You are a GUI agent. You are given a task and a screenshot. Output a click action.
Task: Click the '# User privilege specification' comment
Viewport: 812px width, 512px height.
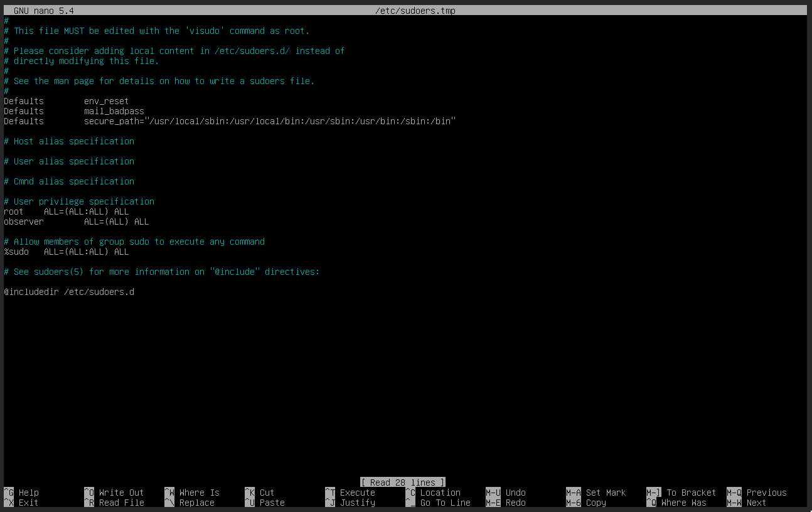79,201
